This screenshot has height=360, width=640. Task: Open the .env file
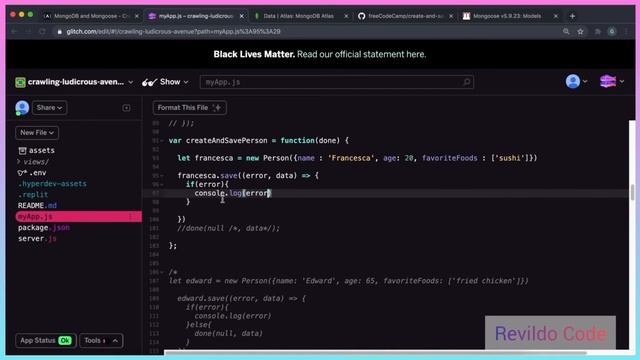pos(32,173)
